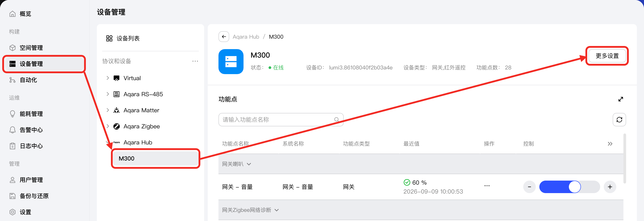Expand the Aqara Zigbee node

pyautogui.click(x=108, y=126)
